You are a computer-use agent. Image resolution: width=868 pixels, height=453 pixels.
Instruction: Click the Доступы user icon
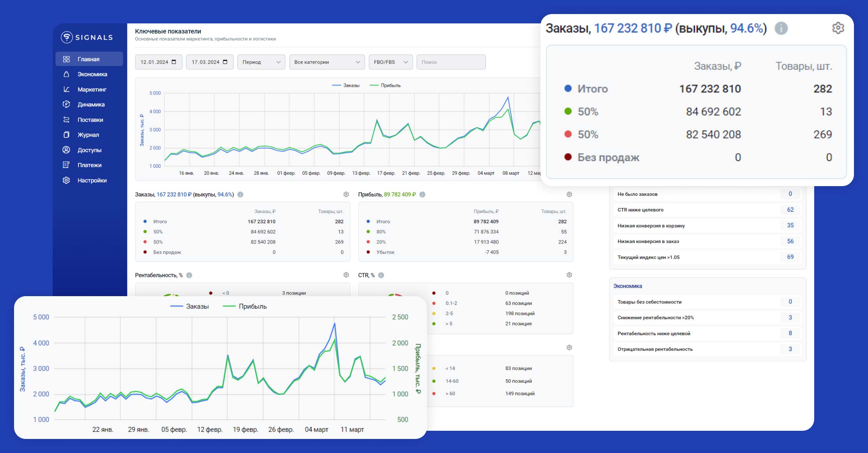66,150
